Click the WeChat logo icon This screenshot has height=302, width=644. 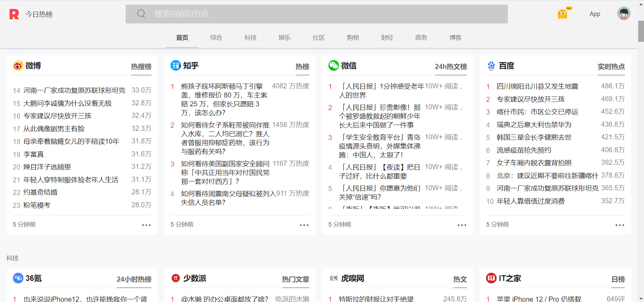click(334, 66)
